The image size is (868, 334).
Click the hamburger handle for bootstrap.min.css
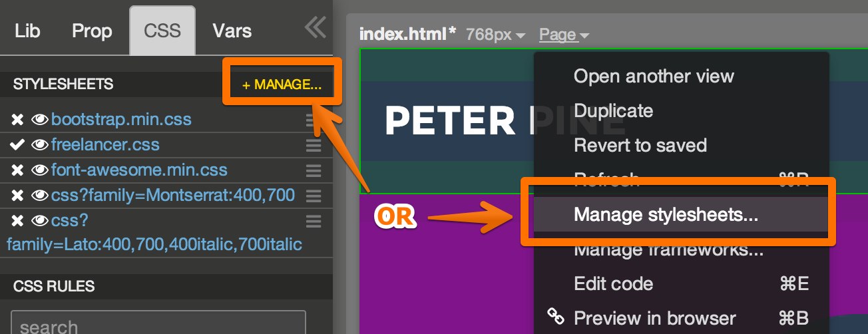pos(314,120)
